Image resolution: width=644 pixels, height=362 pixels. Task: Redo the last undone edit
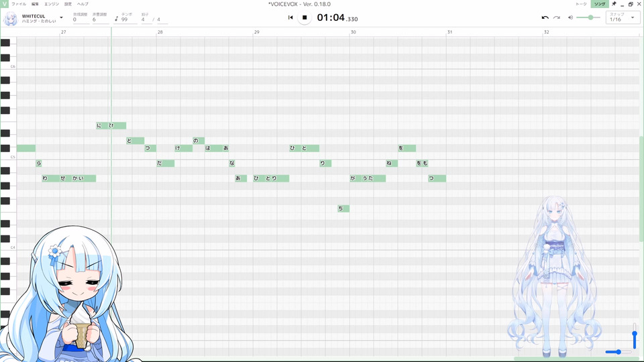[557, 17]
